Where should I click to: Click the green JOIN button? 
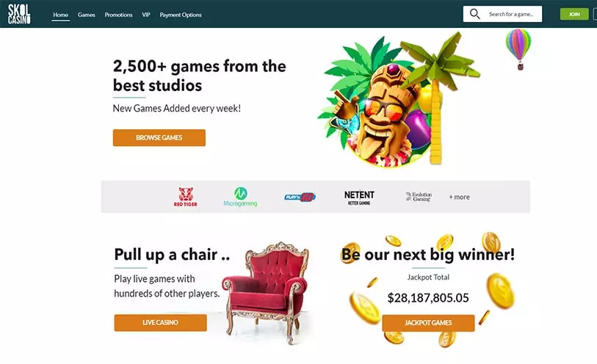coord(574,14)
